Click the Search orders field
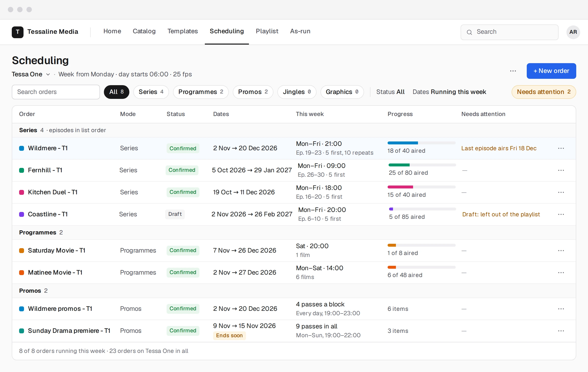588x372 pixels. coord(56,92)
